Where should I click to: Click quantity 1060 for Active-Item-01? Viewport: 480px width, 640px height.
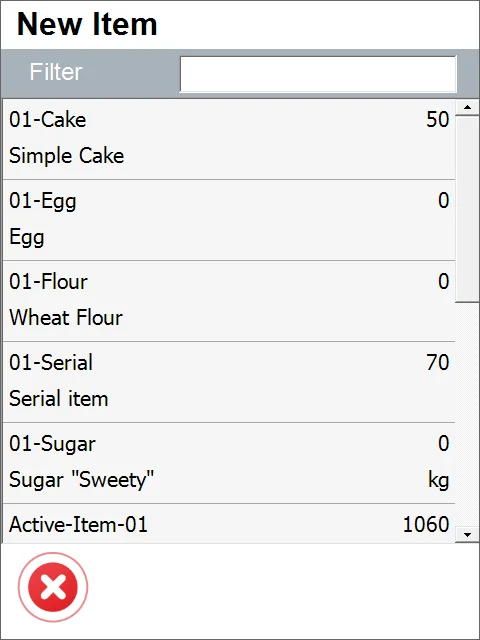coord(426,524)
